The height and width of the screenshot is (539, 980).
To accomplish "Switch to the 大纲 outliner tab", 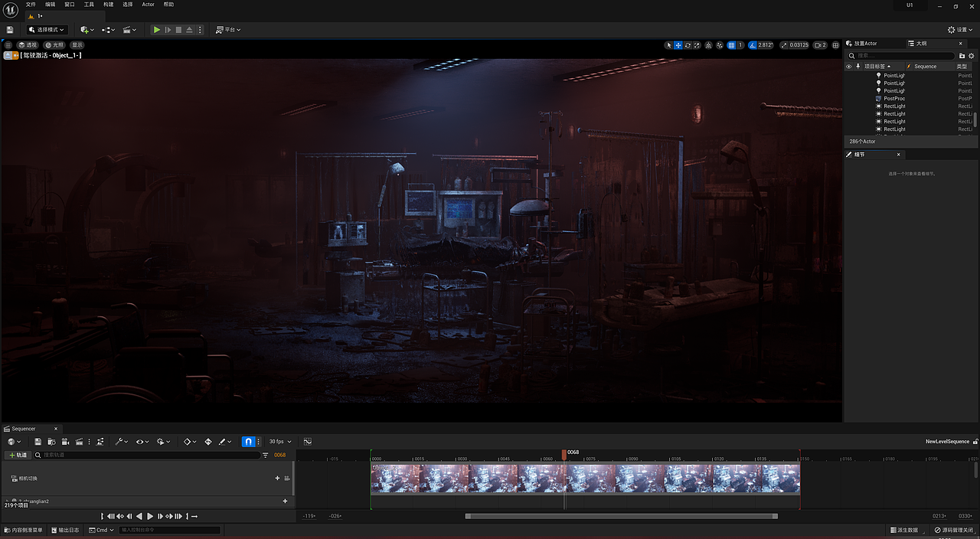I will click(922, 44).
